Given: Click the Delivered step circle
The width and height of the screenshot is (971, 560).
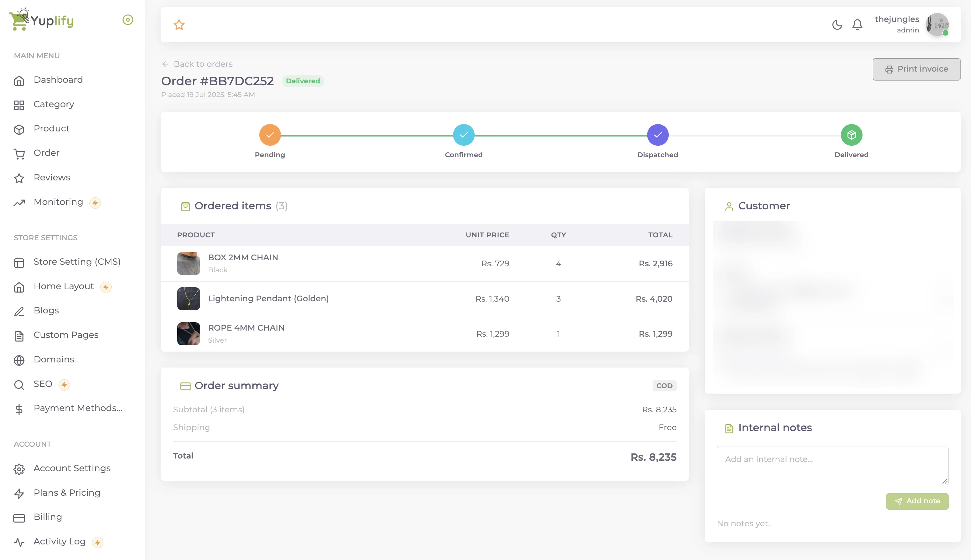Looking at the screenshot, I should pos(851,135).
